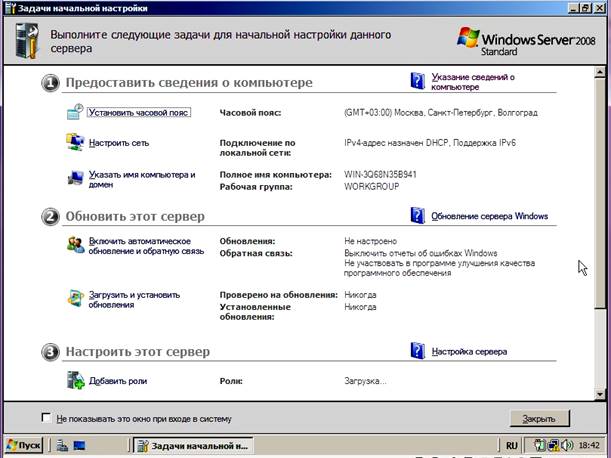This screenshot has height=458, width=611.
Task: Click the network tray icon
Action: (553, 445)
